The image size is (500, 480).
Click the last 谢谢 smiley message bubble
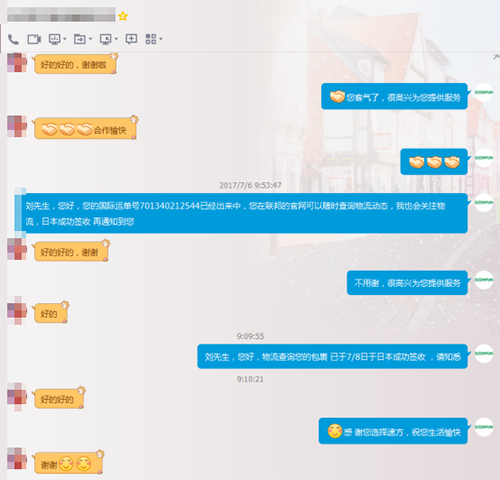click(68, 463)
